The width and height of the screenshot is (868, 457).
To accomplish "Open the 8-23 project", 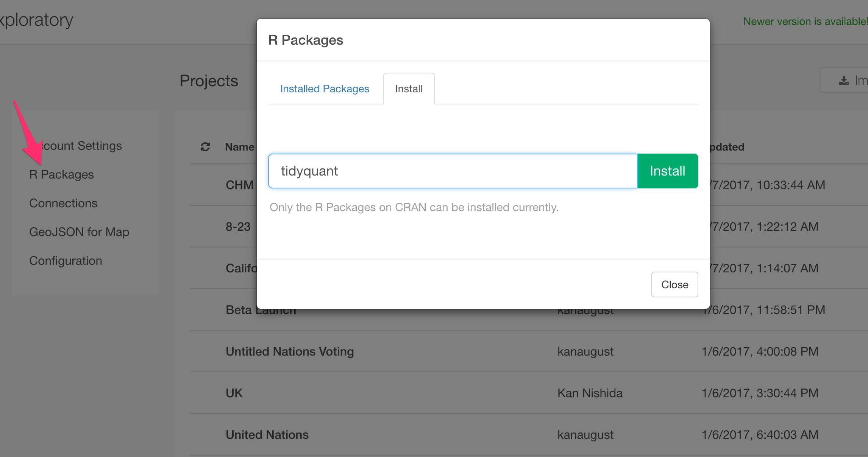I will pyautogui.click(x=238, y=227).
